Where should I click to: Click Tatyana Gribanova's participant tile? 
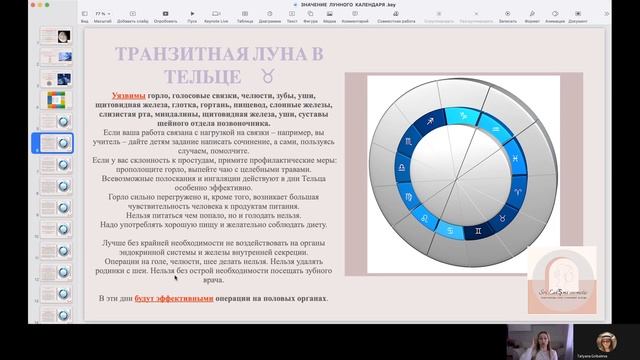pos(607,342)
